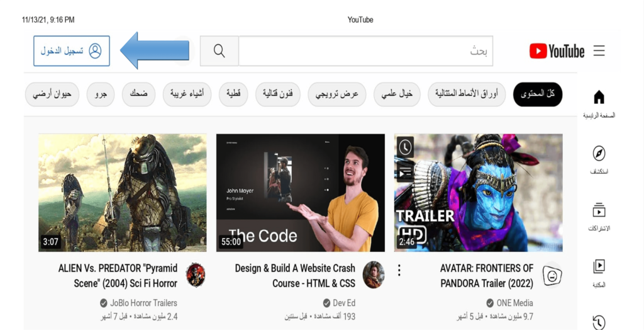This screenshot has height=330, width=644.
Task: Play the Avatar trailer thumbnail
Action: pyautogui.click(x=479, y=193)
